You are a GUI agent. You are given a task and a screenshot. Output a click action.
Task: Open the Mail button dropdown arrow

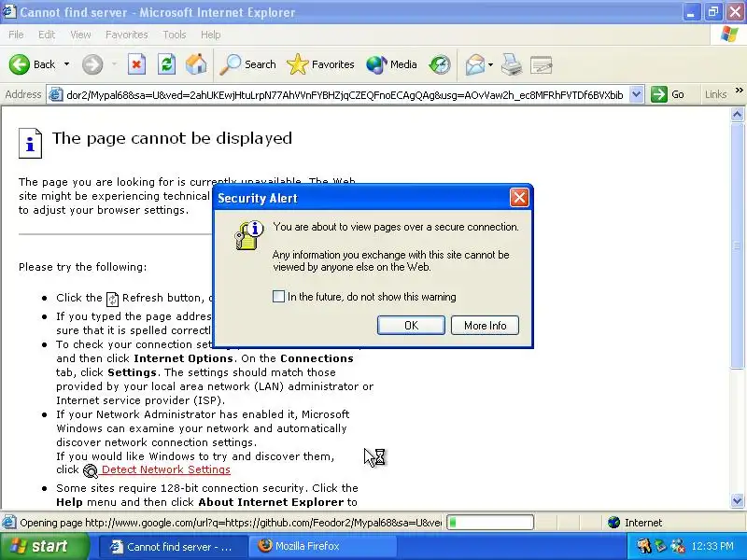(491, 64)
